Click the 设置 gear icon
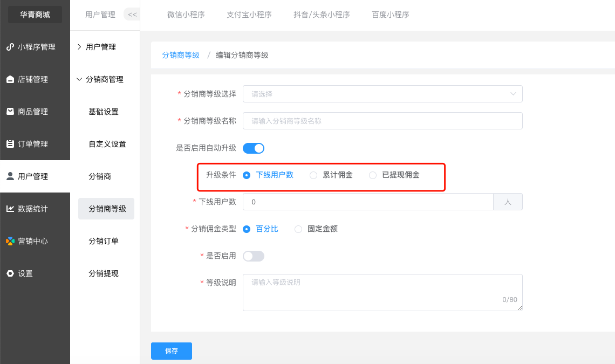The height and width of the screenshot is (364, 615). tap(10, 273)
